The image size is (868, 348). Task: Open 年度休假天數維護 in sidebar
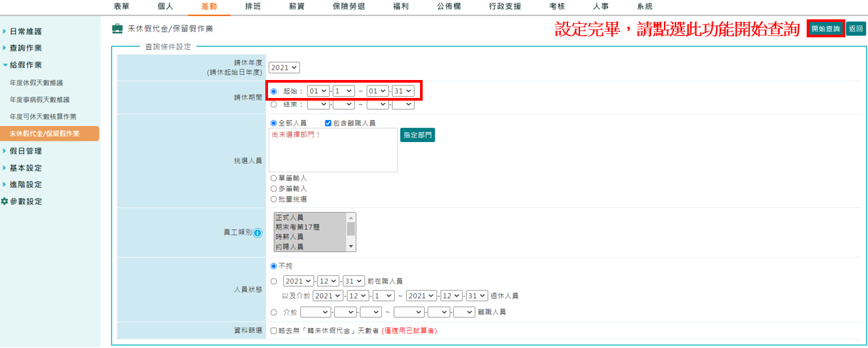[36, 83]
